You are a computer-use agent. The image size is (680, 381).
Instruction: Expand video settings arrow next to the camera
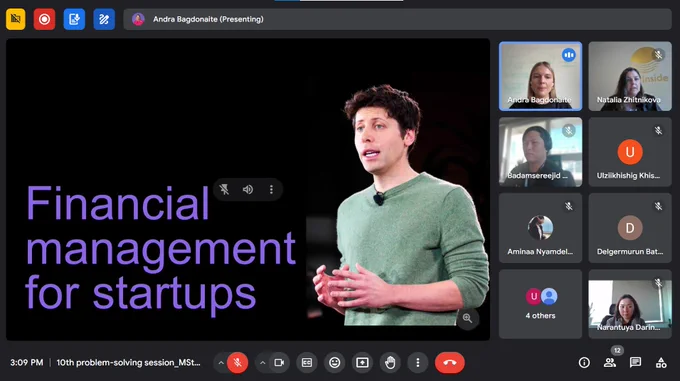coord(262,362)
